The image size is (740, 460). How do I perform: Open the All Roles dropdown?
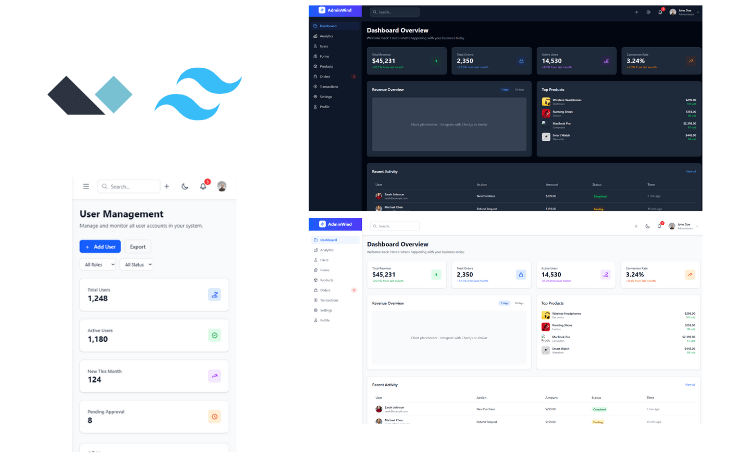pos(97,264)
